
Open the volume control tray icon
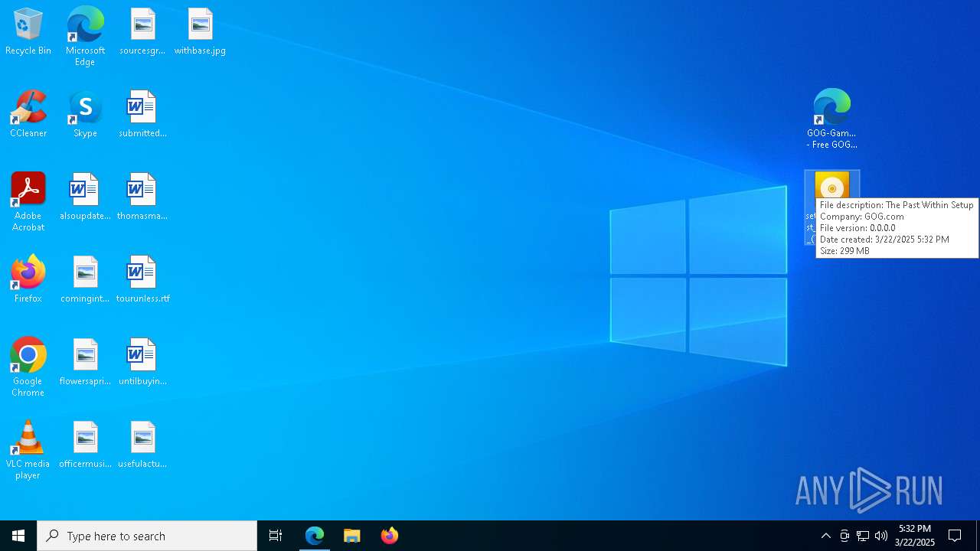(x=881, y=536)
